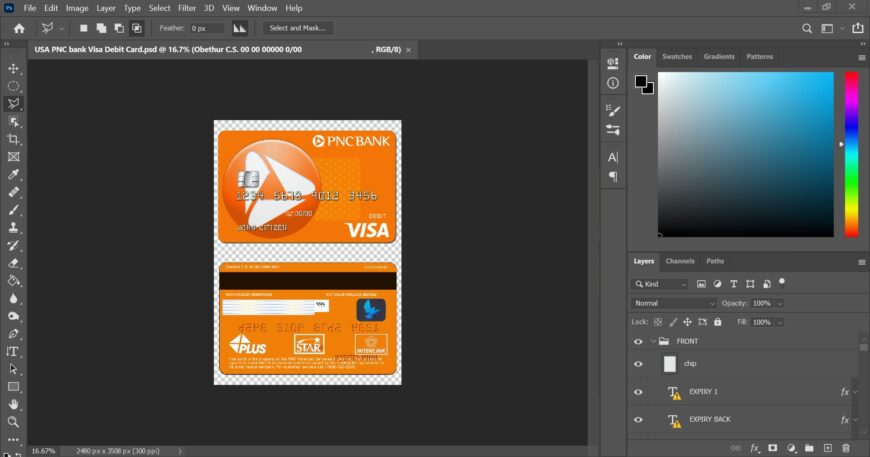Select the Eraser tool
The image size is (870, 457).
pyautogui.click(x=13, y=263)
